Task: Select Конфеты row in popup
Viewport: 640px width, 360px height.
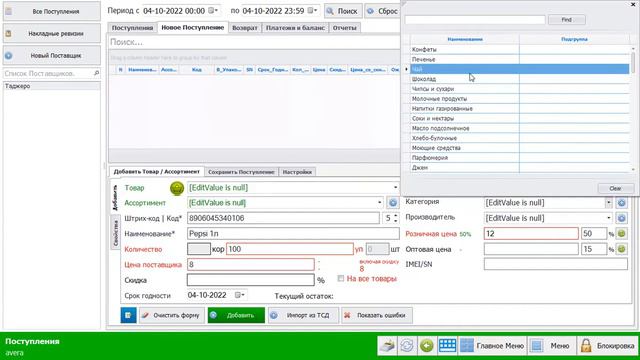Action: pos(520,49)
